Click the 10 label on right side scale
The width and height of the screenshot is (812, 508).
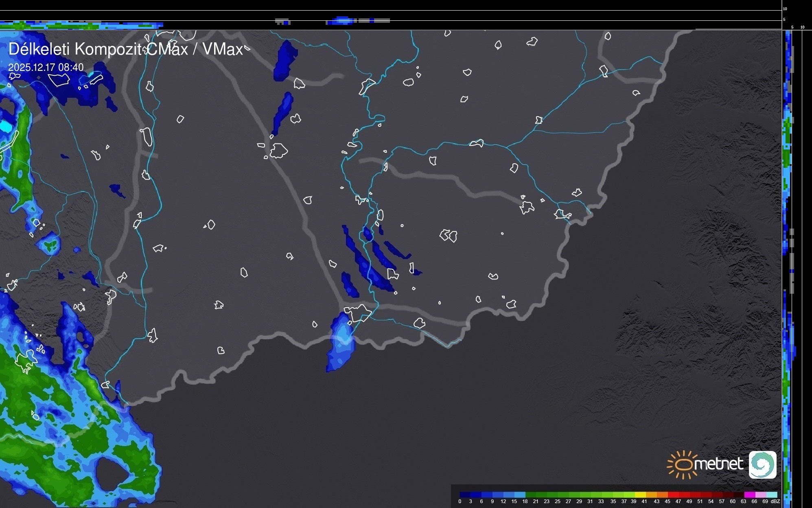pos(803,27)
